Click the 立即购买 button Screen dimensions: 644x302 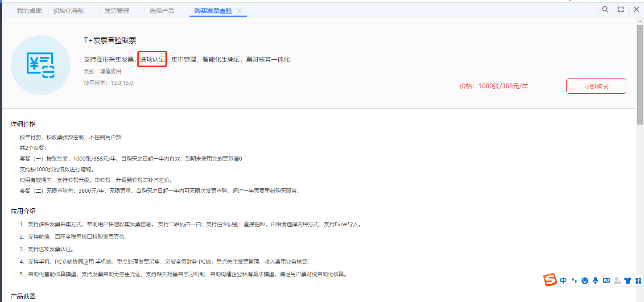pyautogui.click(x=596, y=86)
